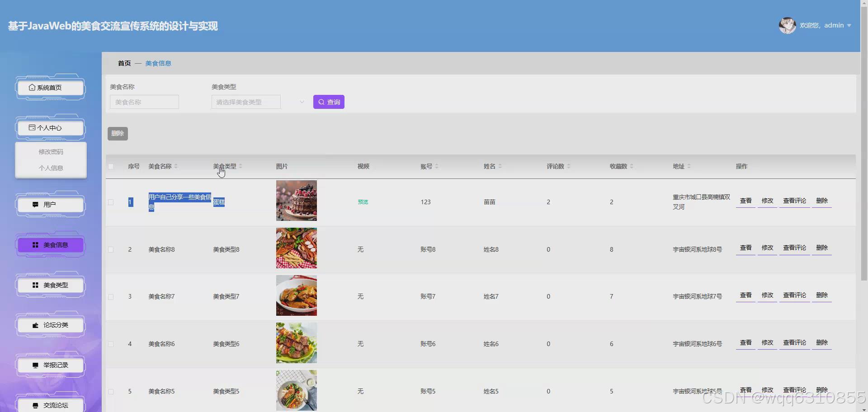Image resolution: width=868 pixels, height=412 pixels.
Task: Check the checkbox for 美食名称8 row
Action: 111,249
